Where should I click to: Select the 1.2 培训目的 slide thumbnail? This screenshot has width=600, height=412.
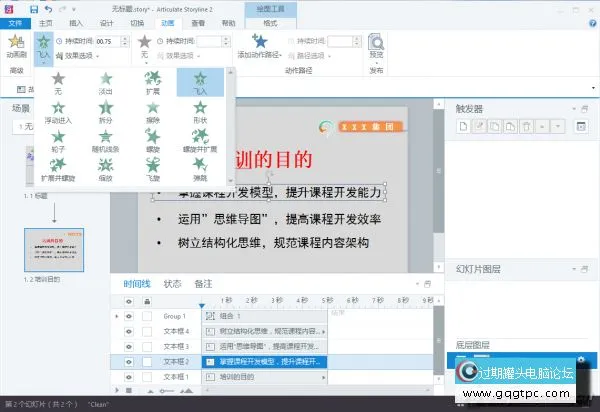coord(54,250)
